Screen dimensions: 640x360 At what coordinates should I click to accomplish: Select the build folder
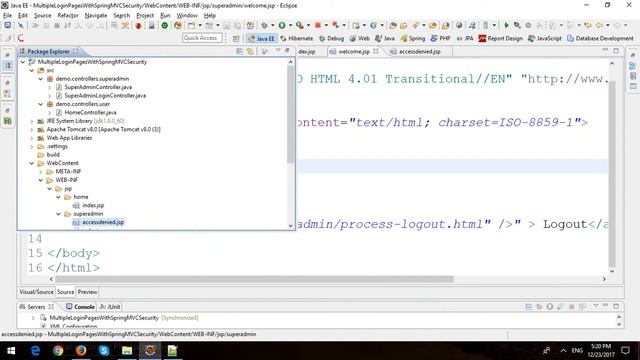[x=53, y=155]
